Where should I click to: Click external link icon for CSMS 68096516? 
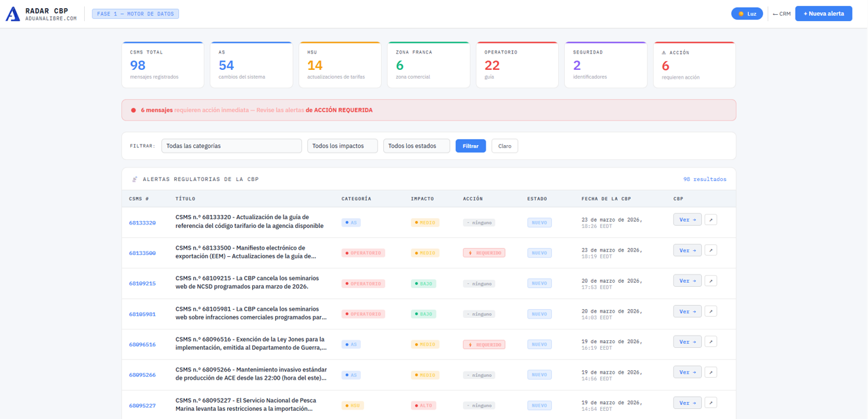click(711, 342)
